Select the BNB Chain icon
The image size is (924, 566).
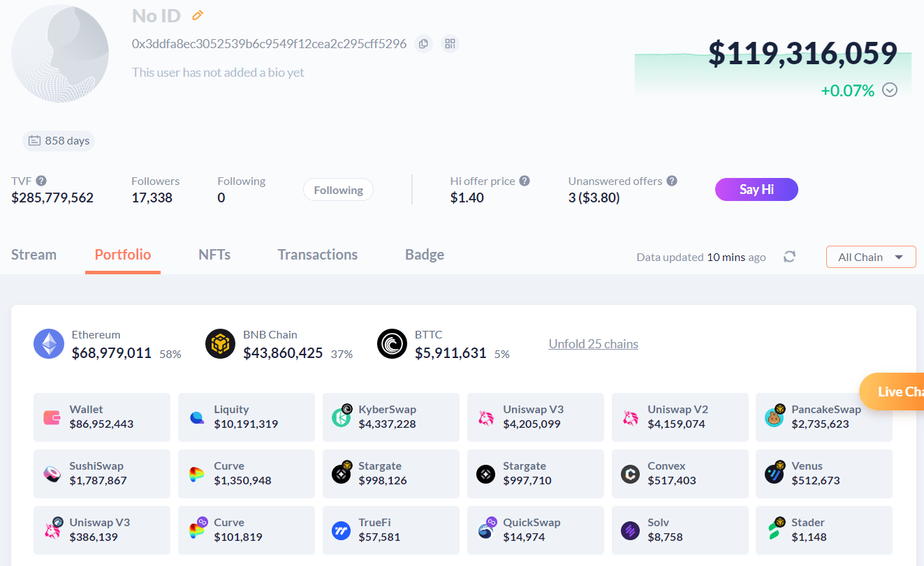point(220,344)
